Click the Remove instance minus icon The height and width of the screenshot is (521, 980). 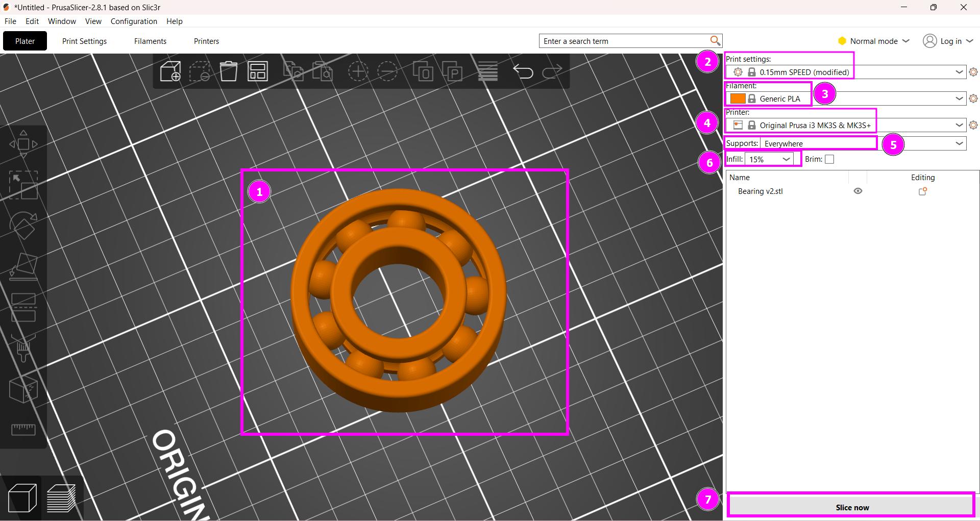coord(387,71)
